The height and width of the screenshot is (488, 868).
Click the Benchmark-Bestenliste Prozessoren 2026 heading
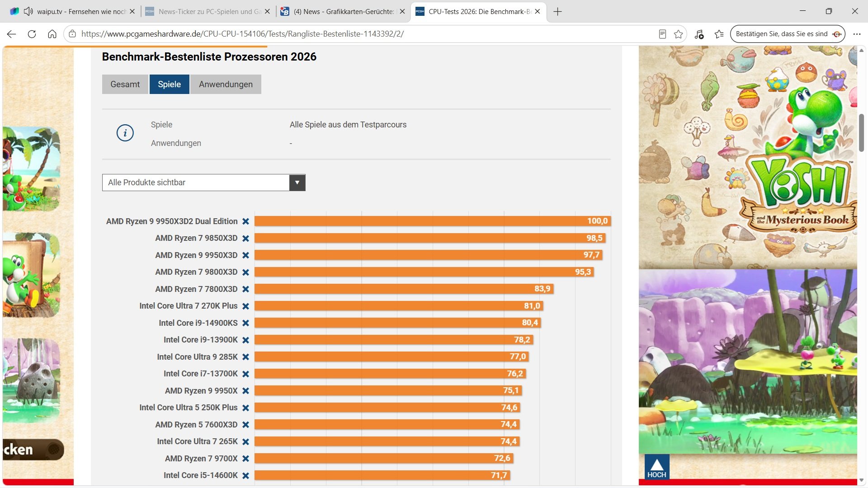209,57
